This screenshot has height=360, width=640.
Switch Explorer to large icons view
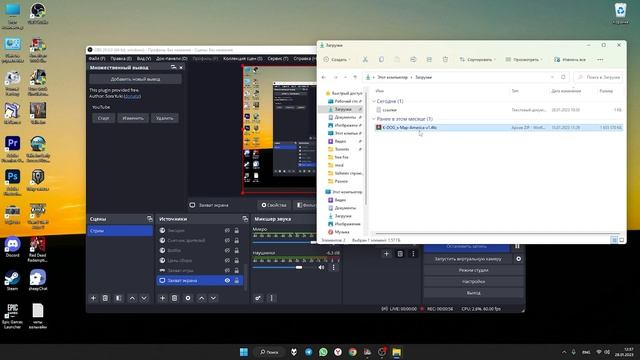point(622,240)
